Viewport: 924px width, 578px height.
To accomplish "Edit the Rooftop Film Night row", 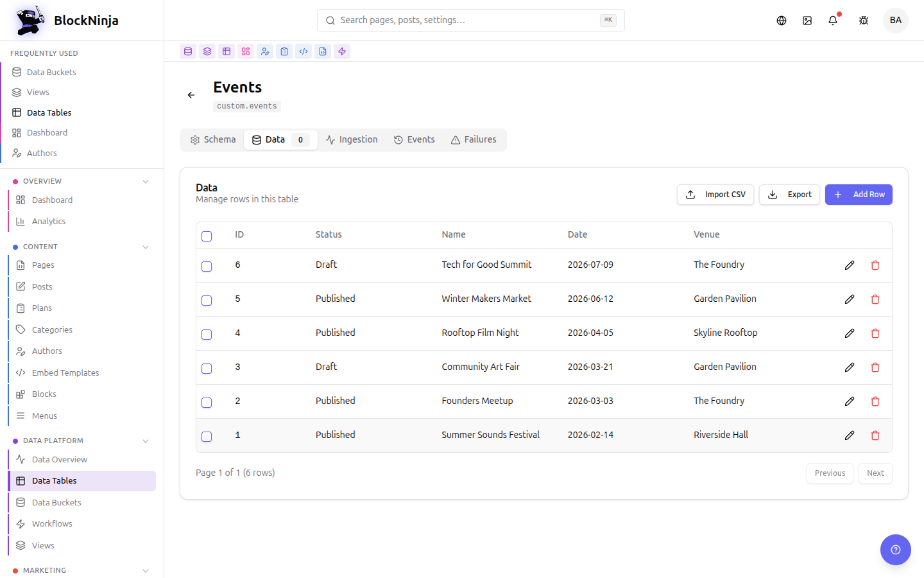I will tap(850, 333).
